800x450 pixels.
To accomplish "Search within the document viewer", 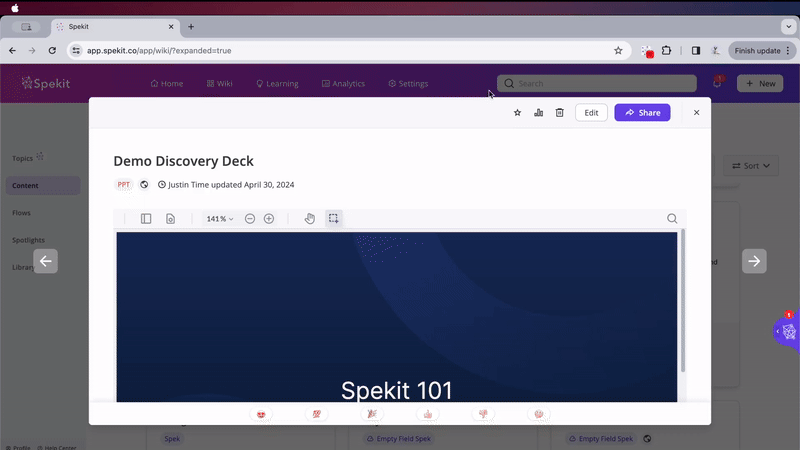I will [x=672, y=218].
